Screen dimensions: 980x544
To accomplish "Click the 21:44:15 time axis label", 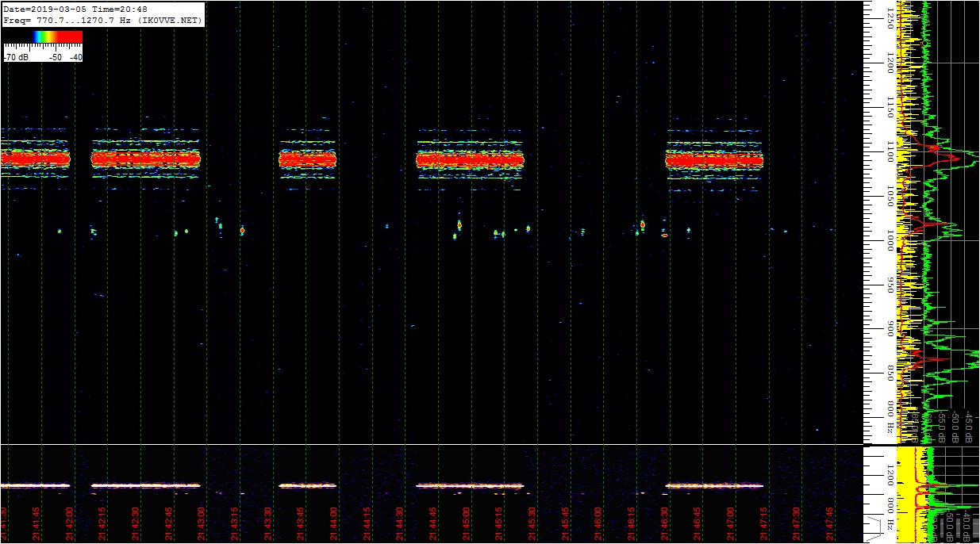I will (x=367, y=522).
